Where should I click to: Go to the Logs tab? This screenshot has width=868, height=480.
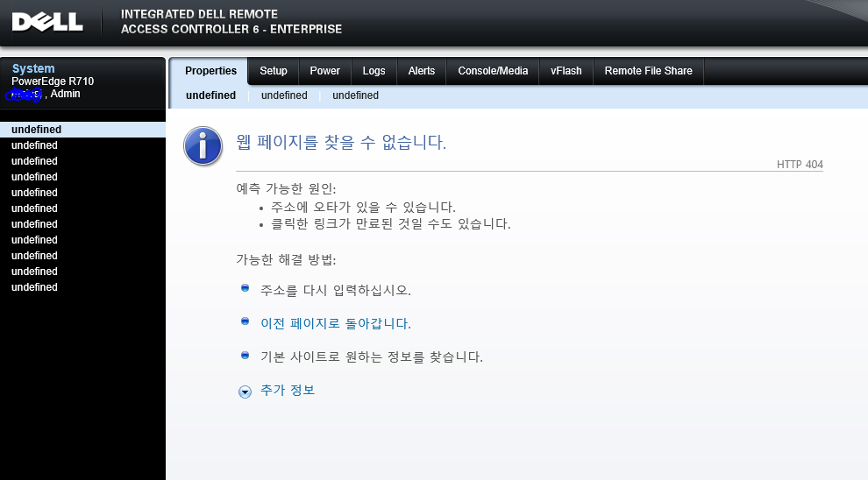[x=374, y=71]
